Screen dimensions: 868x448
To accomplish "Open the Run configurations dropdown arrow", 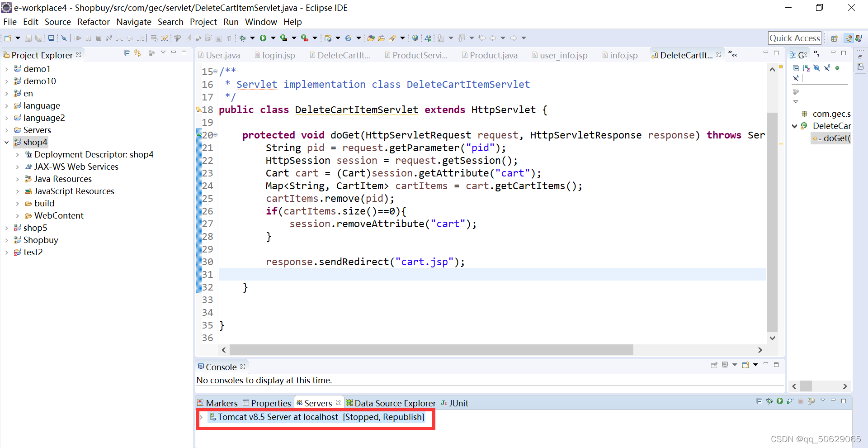I will tap(273, 38).
